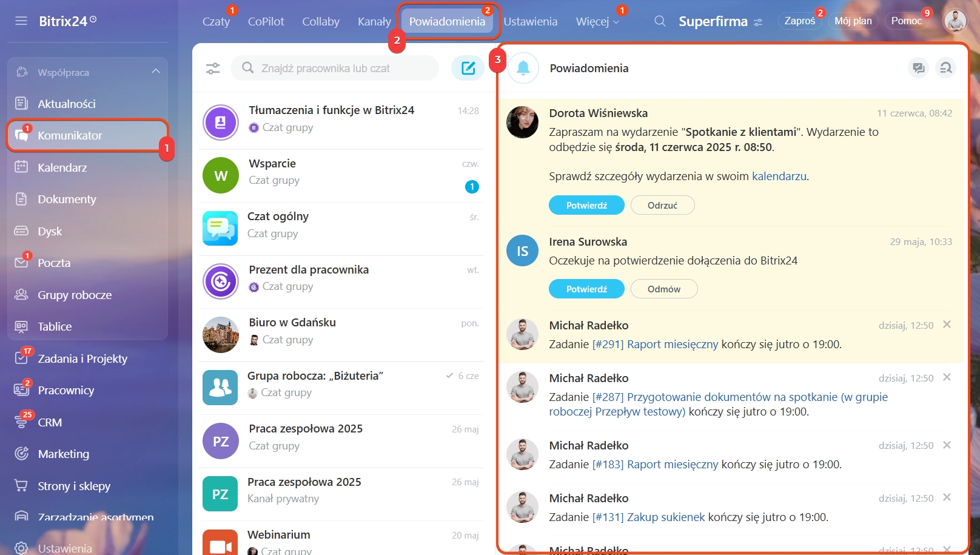This screenshot has width=980, height=555.
Task: Open Praca zespołowa 2025 group chat
Action: 341,440
